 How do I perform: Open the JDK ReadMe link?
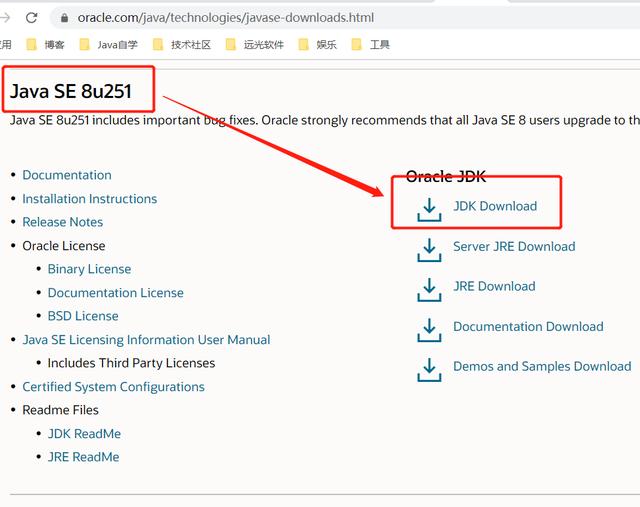click(84, 434)
